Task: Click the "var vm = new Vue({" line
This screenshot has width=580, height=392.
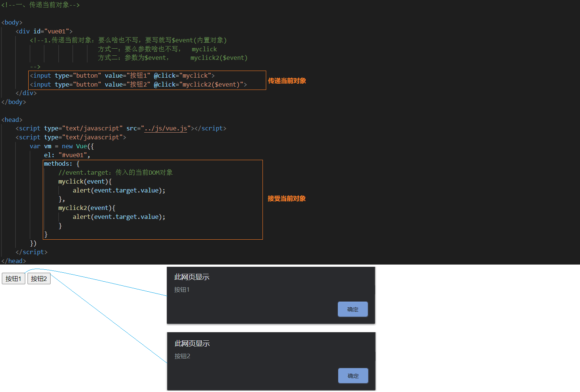Action: pos(62,146)
